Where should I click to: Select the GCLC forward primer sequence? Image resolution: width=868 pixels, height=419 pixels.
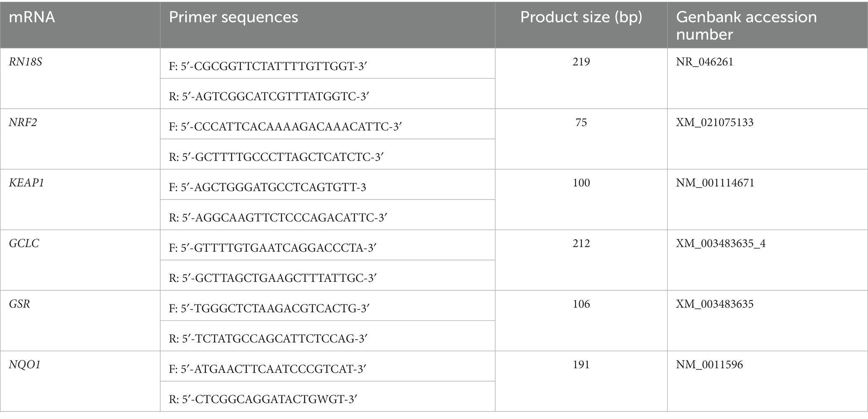[x=272, y=248]
